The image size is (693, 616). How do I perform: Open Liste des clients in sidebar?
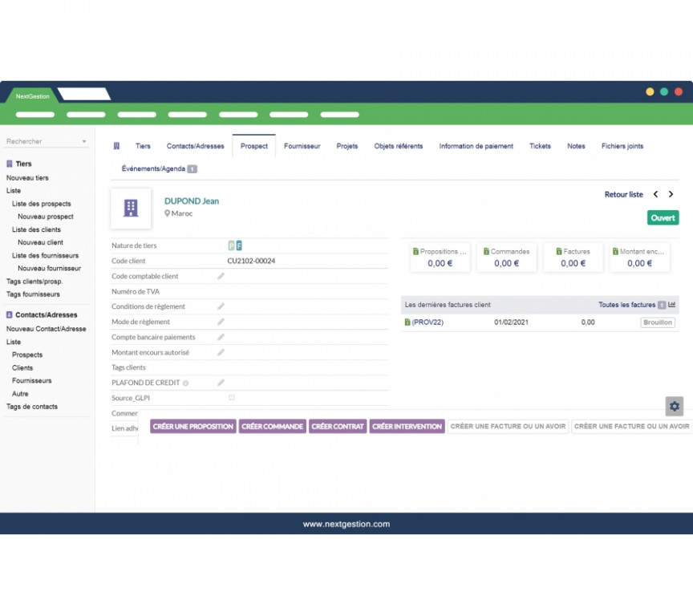click(x=36, y=229)
